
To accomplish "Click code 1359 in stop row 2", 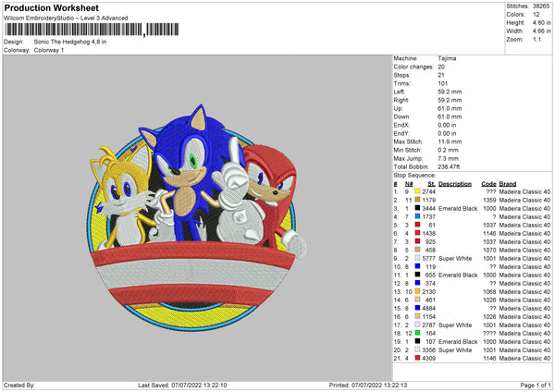I will [489, 200].
